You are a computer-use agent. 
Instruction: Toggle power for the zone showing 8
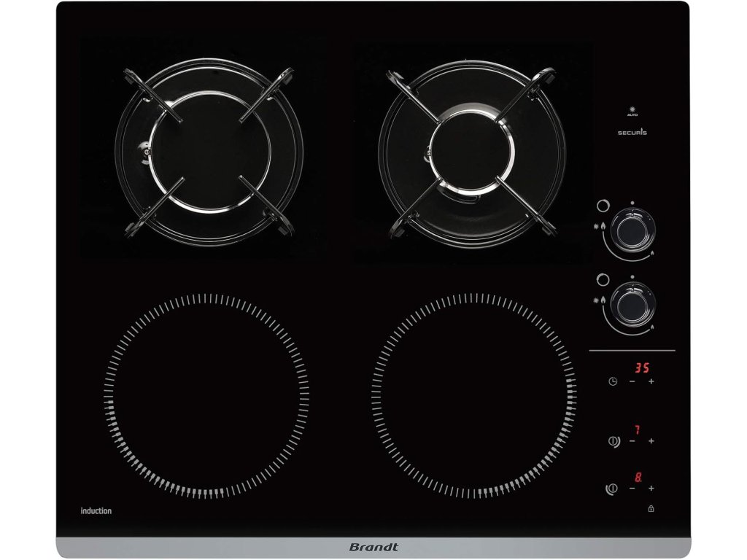(613, 489)
